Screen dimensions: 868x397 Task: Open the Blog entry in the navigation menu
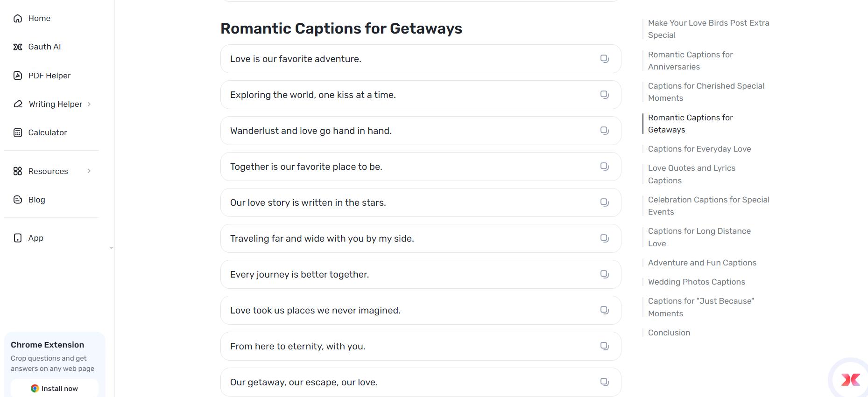click(36, 200)
